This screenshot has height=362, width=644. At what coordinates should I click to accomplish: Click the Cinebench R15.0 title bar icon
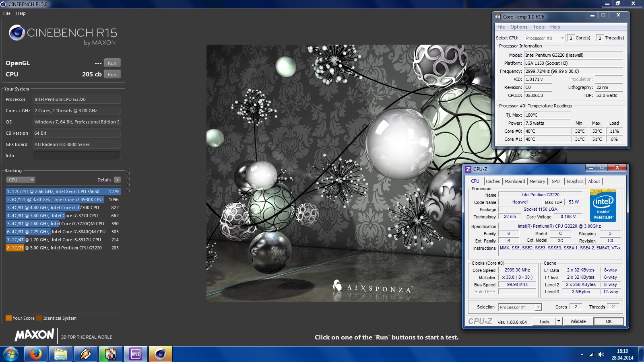(x=4, y=4)
